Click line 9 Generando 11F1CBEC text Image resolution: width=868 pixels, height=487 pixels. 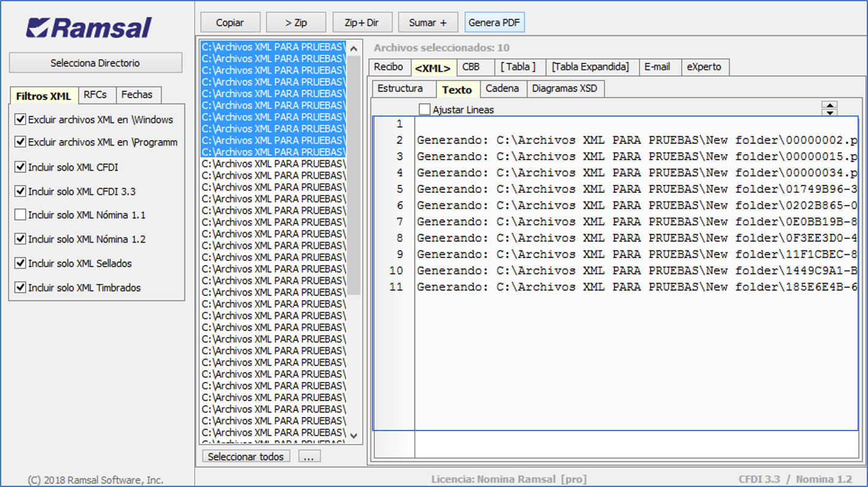[637, 254]
